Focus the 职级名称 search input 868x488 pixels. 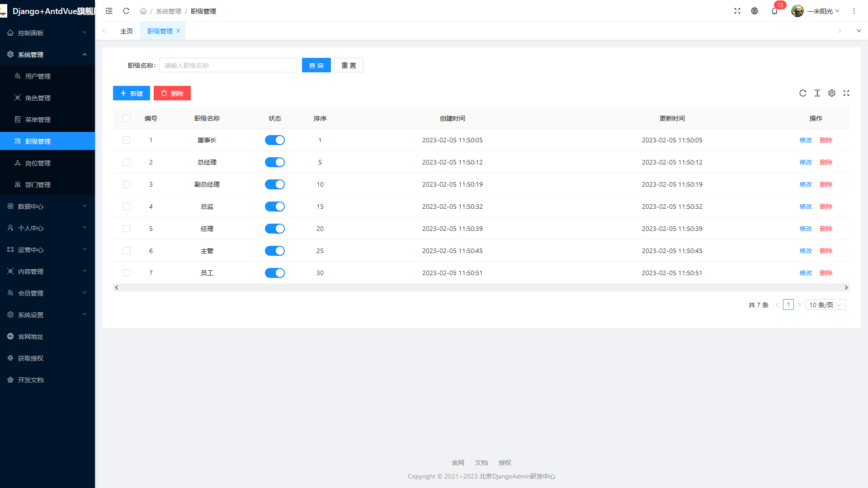(228, 65)
